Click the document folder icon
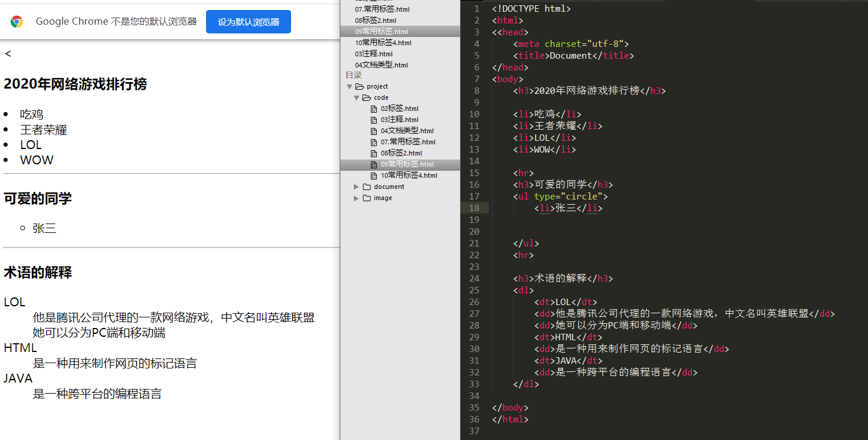Image resolution: width=868 pixels, height=440 pixels. pos(367,187)
